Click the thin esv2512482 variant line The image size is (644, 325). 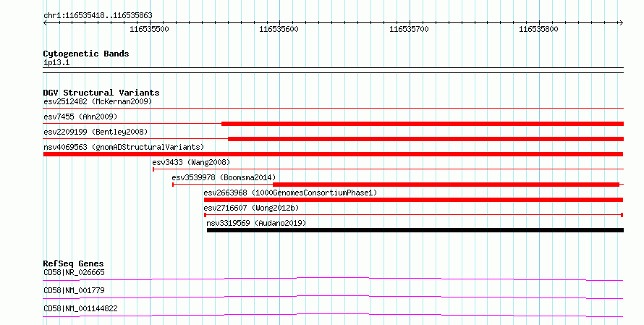pyautogui.click(x=333, y=109)
